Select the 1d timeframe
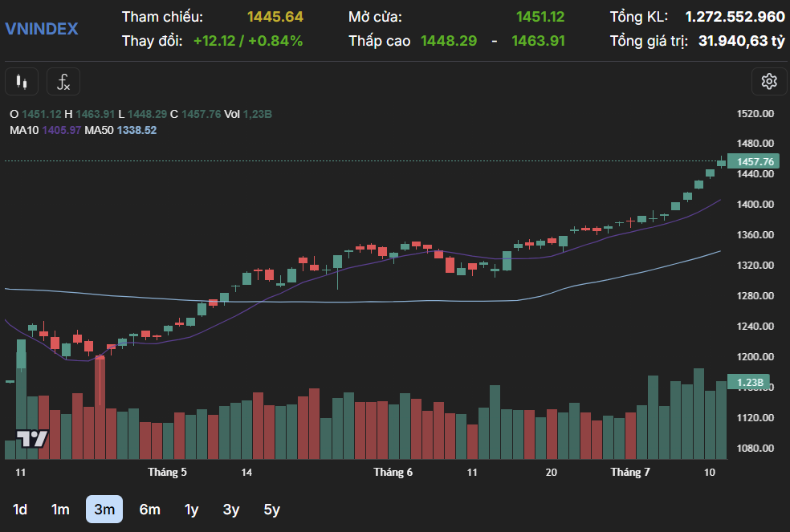Viewport: 790px width, 532px height. tap(21, 510)
